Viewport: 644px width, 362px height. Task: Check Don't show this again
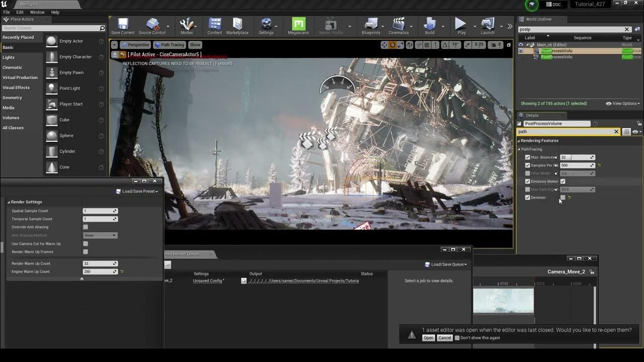point(457,338)
